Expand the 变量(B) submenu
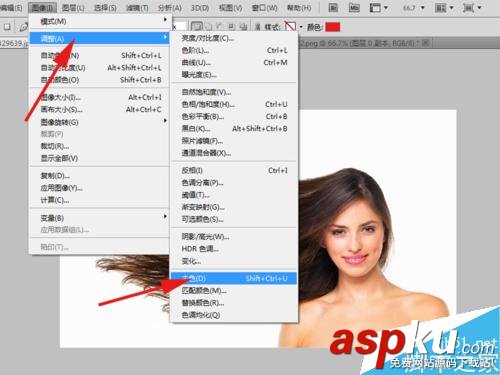 point(100,218)
